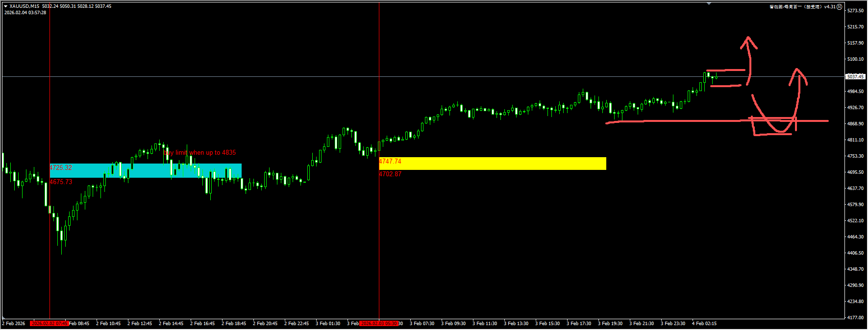Click the tall red upward arrow drawing
The image size is (868, 330).
pos(749,59)
